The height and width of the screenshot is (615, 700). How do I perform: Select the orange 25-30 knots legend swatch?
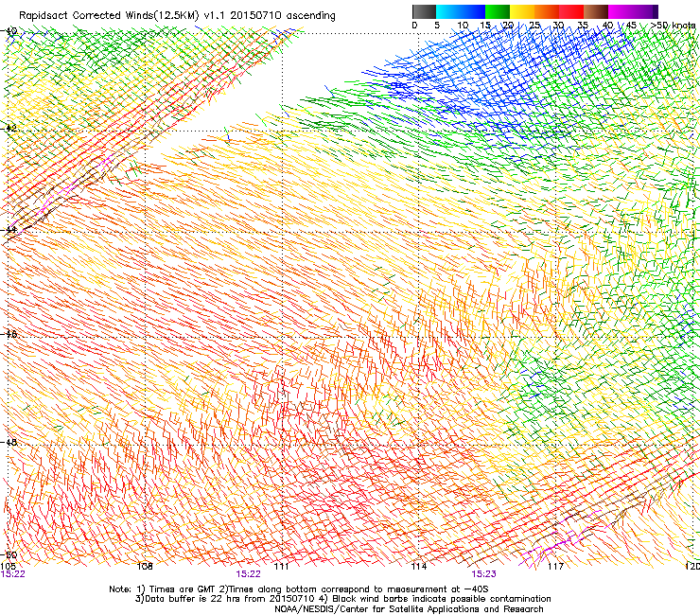(x=547, y=11)
